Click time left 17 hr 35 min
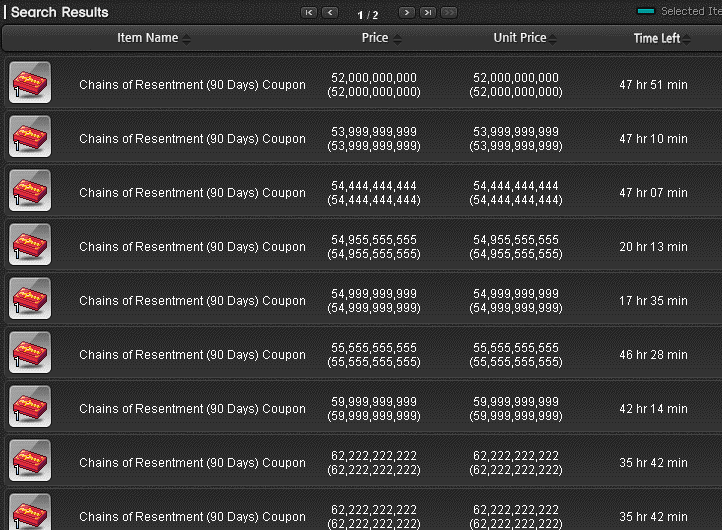The image size is (722, 530). coord(653,301)
